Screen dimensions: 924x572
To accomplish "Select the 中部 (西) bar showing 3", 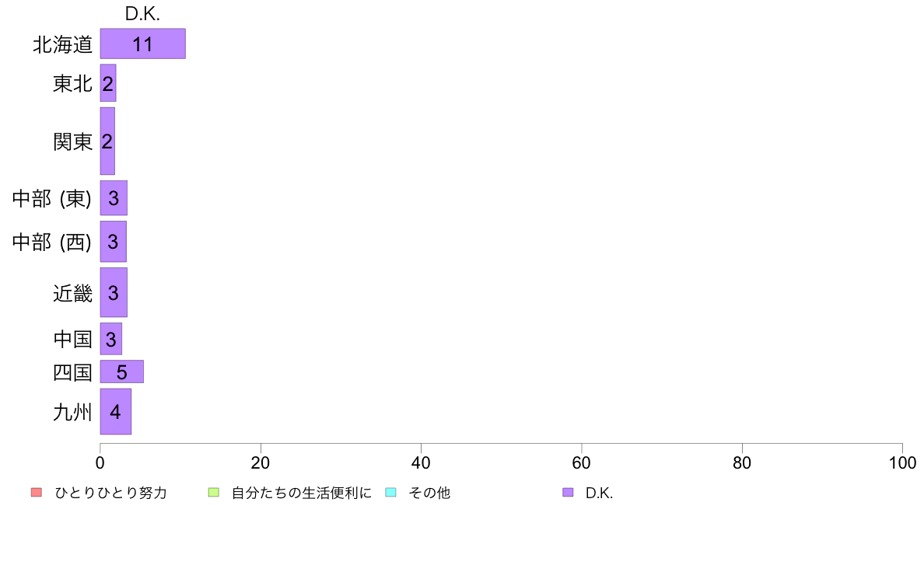I will point(113,242).
